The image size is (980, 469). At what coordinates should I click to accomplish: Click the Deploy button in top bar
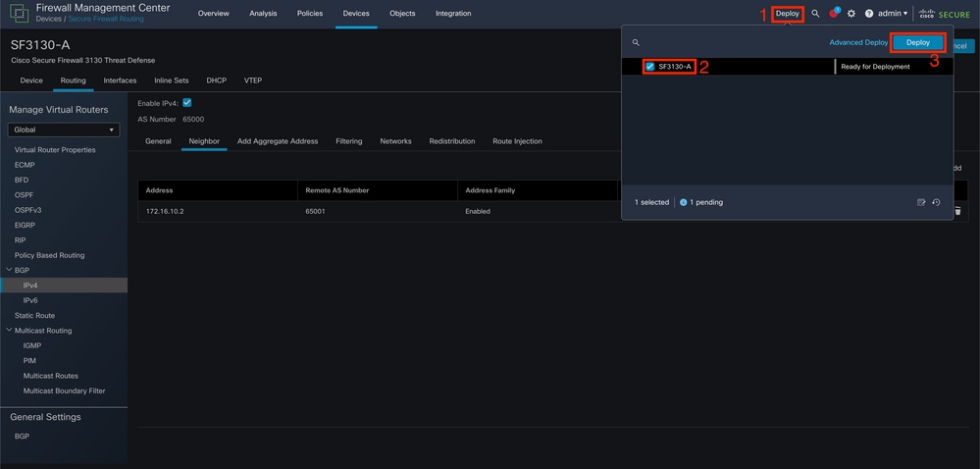click(788, 13)
